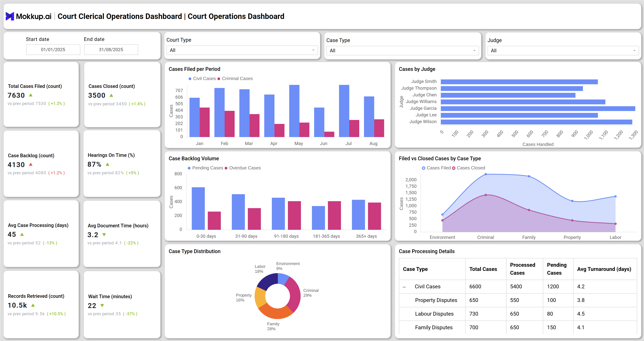The width and height of the screenshot is (644, 341).
Task: Open the Judge filter dropdown
Action: pyautogui.click(x=563, y=51)
